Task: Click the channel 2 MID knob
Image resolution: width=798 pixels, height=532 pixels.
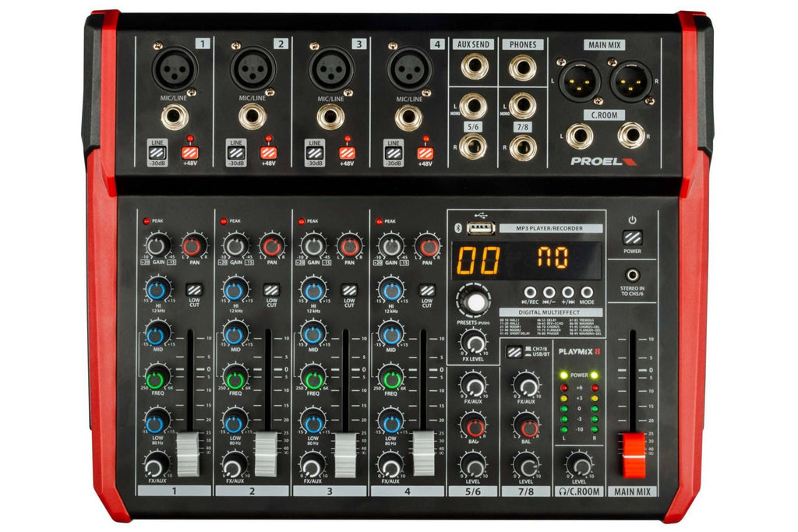Action: [235, 334]
